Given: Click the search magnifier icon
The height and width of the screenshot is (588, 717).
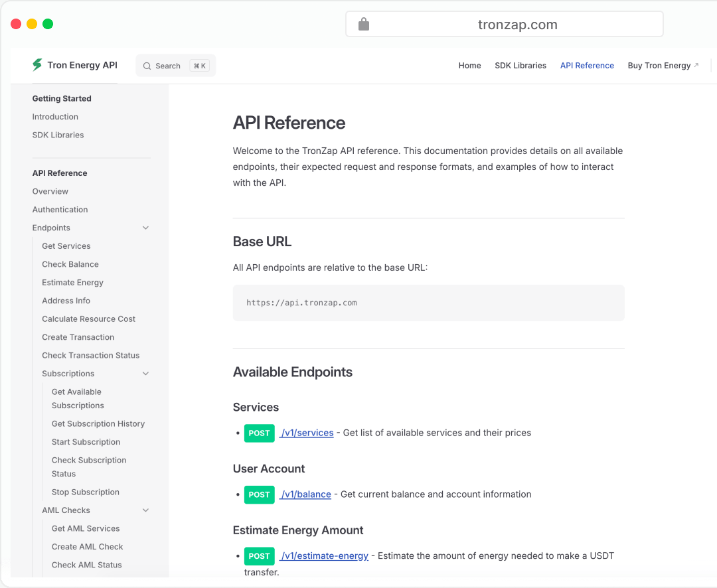Looking at the screenshot, I should [x=147, y=66].
